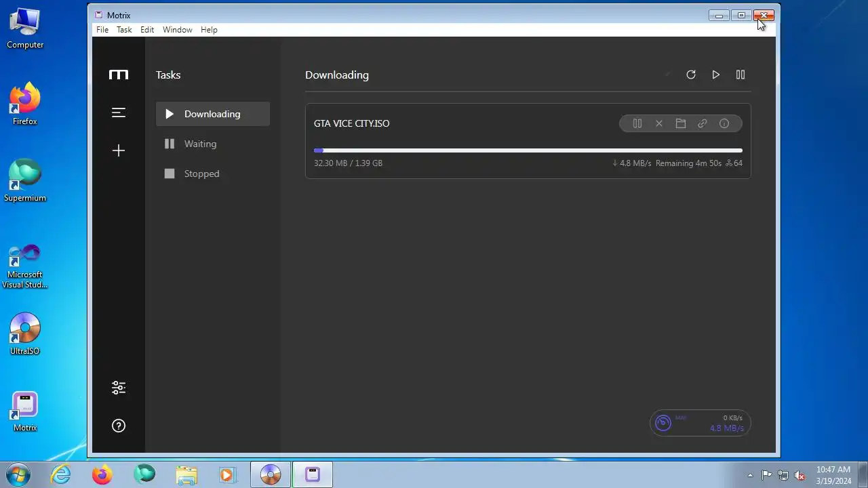Click the 4.8 MB/s speed in task row

(x=631, y=163)
